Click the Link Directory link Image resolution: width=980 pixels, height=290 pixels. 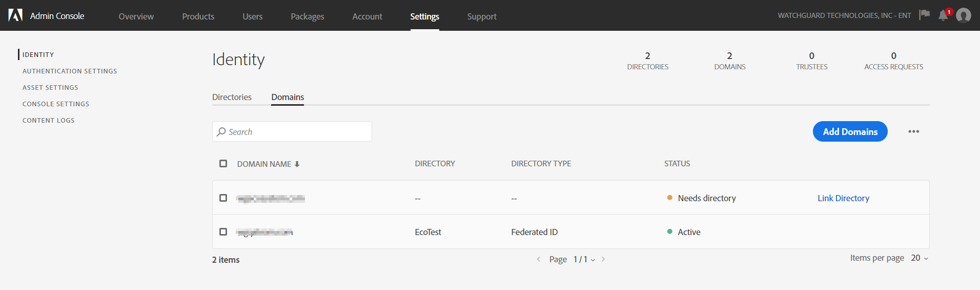tap(843, 198)
